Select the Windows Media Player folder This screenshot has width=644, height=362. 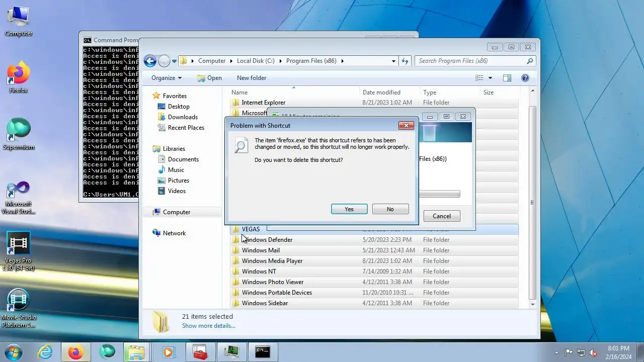click(374, 261)
